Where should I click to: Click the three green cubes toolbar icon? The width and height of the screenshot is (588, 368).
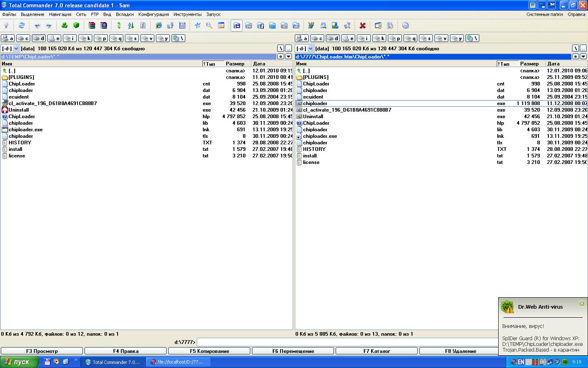pyautogui.click(x=65, y=25)
